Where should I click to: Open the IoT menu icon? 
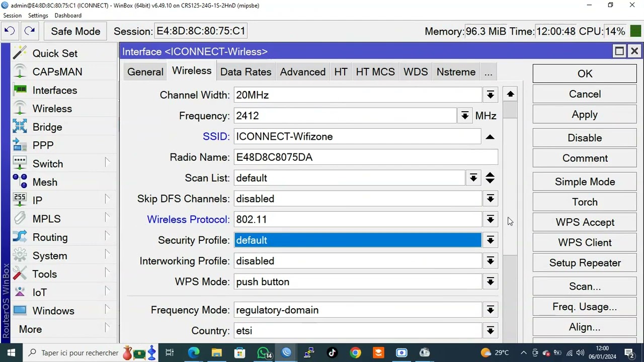coord(20,292)
